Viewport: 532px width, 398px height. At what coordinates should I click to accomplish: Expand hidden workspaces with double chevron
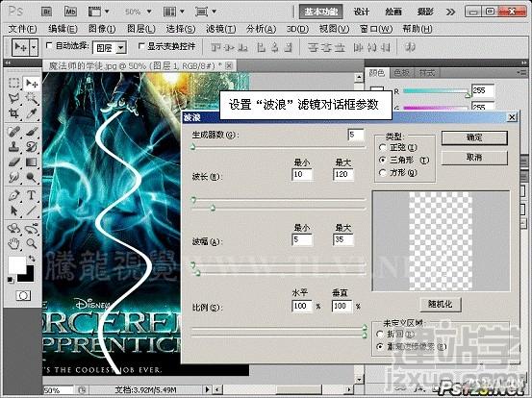coord(450,12)
